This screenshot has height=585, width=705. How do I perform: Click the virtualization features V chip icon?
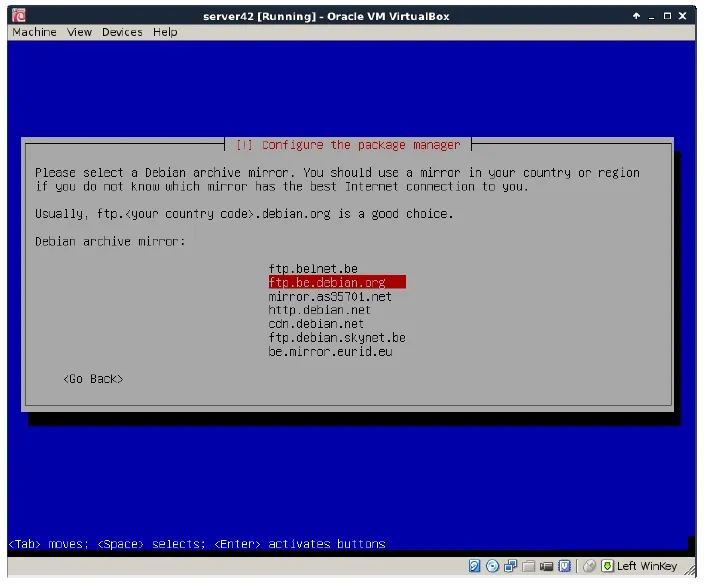pos(564,566)
